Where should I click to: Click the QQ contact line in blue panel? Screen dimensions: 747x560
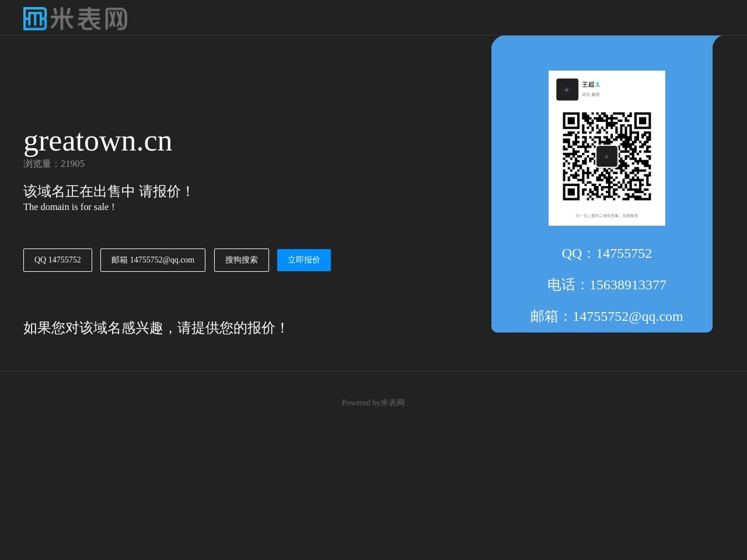coord(607,253)
